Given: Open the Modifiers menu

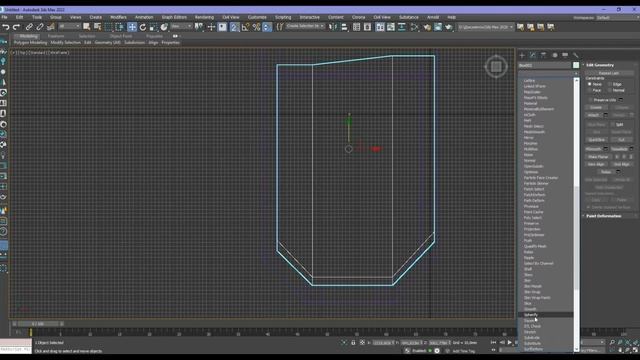Looking at the screenshot, I should pyautogui.click(x=118, y=17).
